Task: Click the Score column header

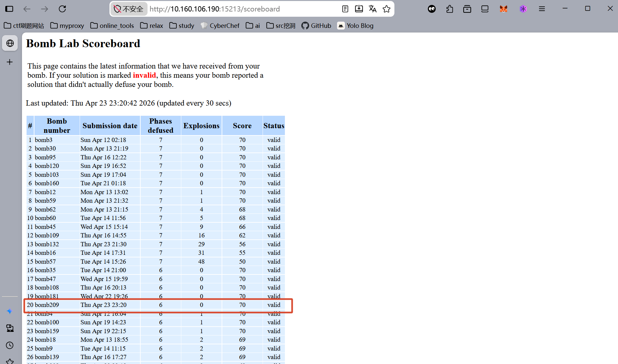Action: 242,126
